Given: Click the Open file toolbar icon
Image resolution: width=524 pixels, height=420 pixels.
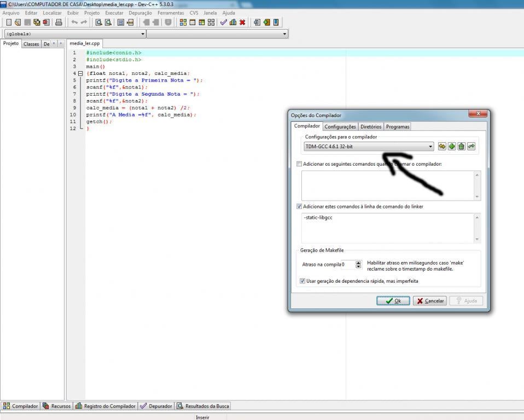Looking at the screenshot, I should [x=18, y=22].
